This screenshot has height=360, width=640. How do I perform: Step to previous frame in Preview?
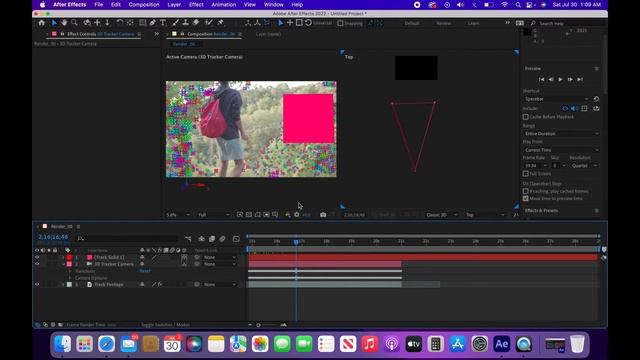coord(551,79)
